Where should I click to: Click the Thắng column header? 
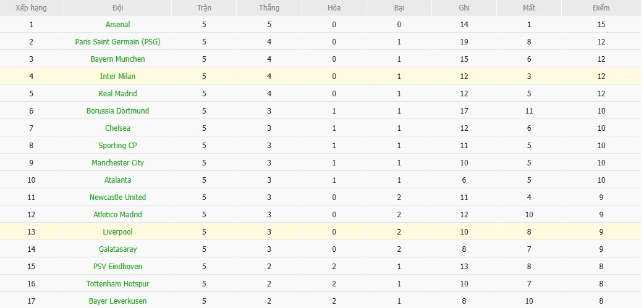[x=269, y=8]
